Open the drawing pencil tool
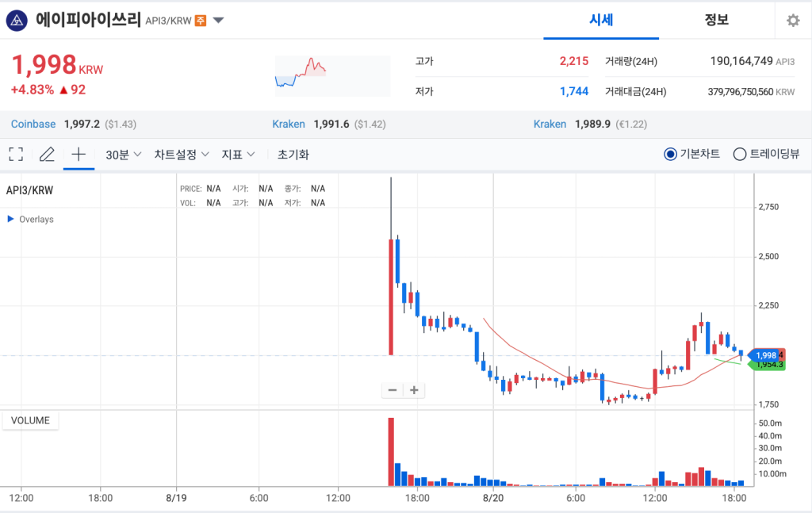 [46, 153]
